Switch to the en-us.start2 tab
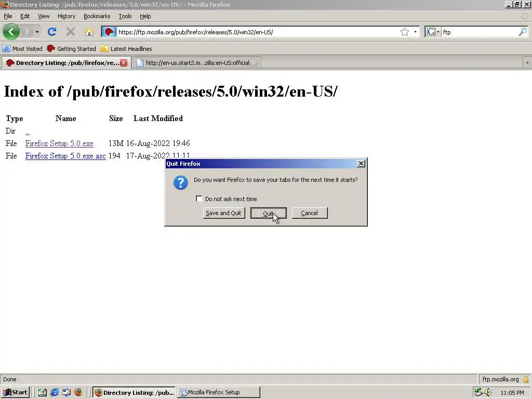This screenshot has width=532, height=399. pyautogui.click(x=197, y=63)
